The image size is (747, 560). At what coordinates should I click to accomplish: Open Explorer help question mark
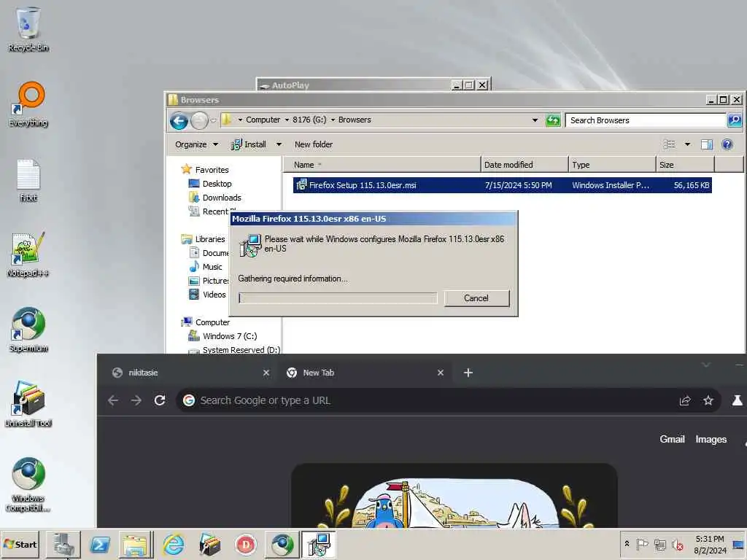coord(727,144)
